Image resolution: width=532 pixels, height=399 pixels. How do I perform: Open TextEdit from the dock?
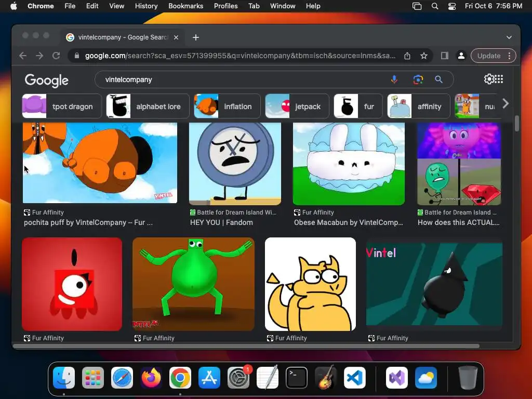[x=268, y=378]
